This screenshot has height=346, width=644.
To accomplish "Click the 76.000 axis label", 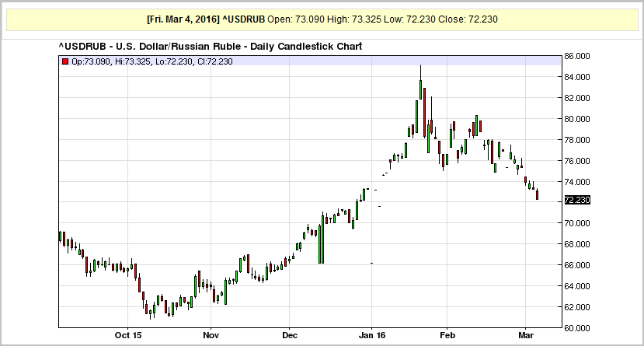I will [577, 161].
